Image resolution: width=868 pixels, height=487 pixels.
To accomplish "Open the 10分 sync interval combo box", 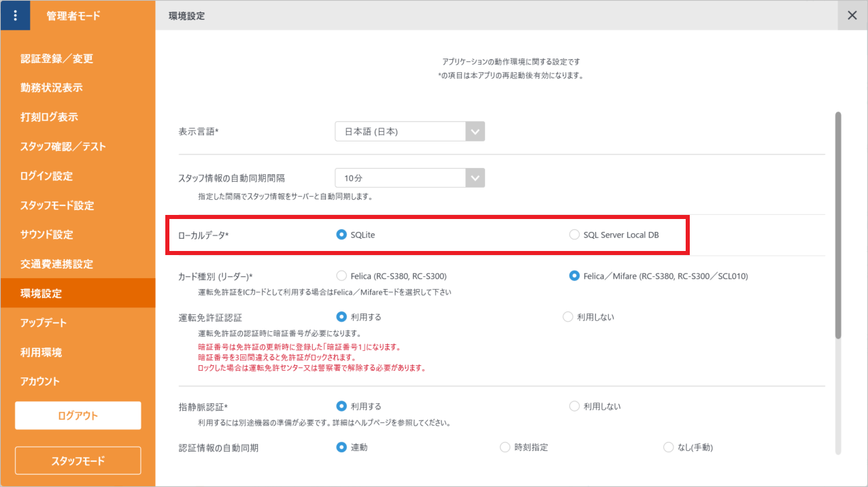I will click(410, 178).
